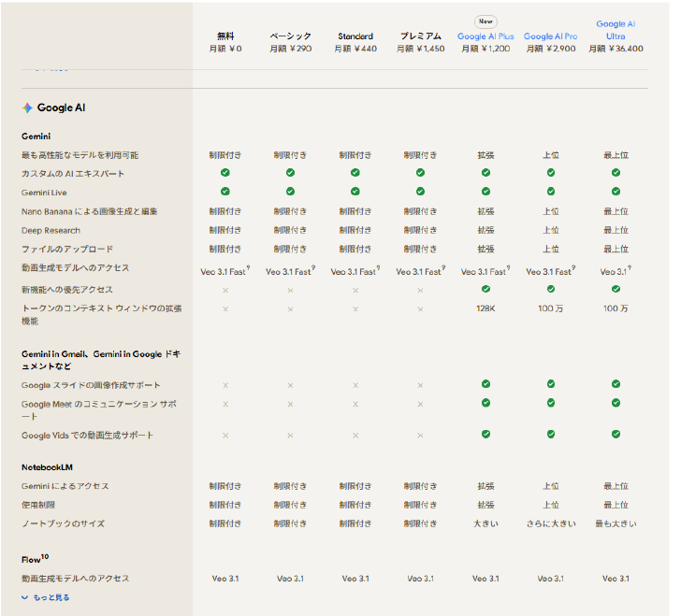Click the Google AI sparkle logo icon
Viewport: 681px width, 616px height.
point(27,107)
